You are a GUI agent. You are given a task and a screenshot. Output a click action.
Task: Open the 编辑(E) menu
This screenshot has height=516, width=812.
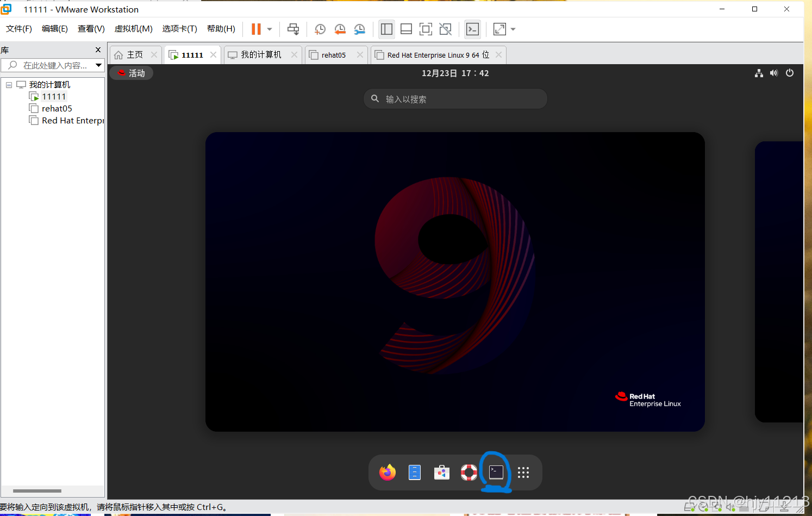tap(55, 29)
